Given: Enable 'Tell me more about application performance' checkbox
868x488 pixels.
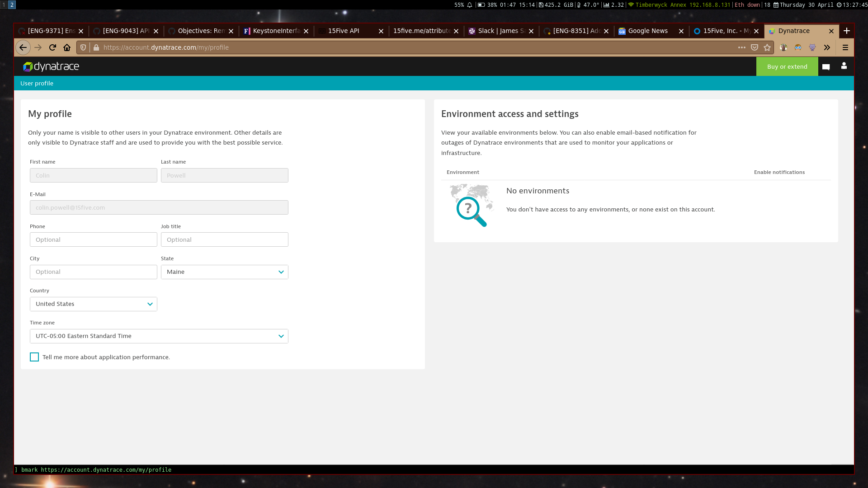Looking at the screenshot, I should pos(34,357).
